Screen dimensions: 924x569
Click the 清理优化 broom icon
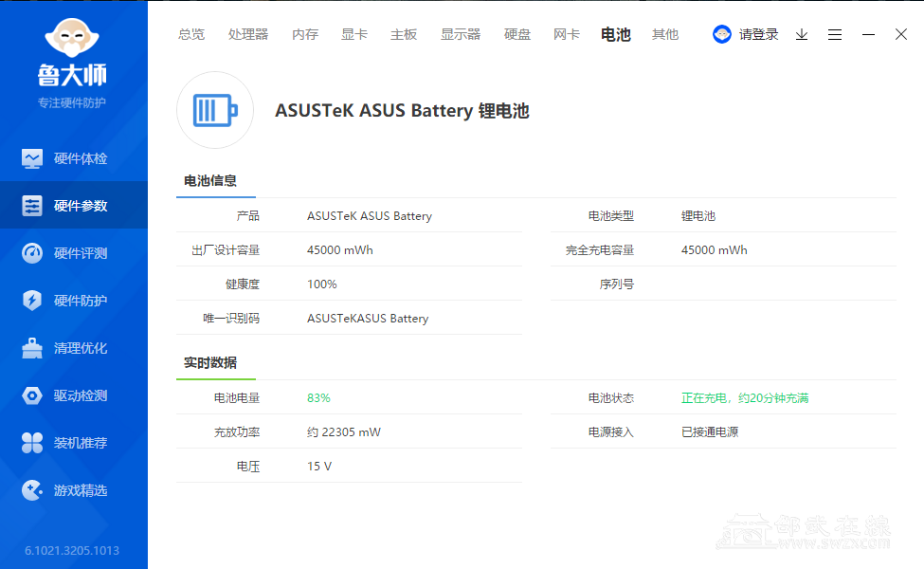(x=32, y=348)
